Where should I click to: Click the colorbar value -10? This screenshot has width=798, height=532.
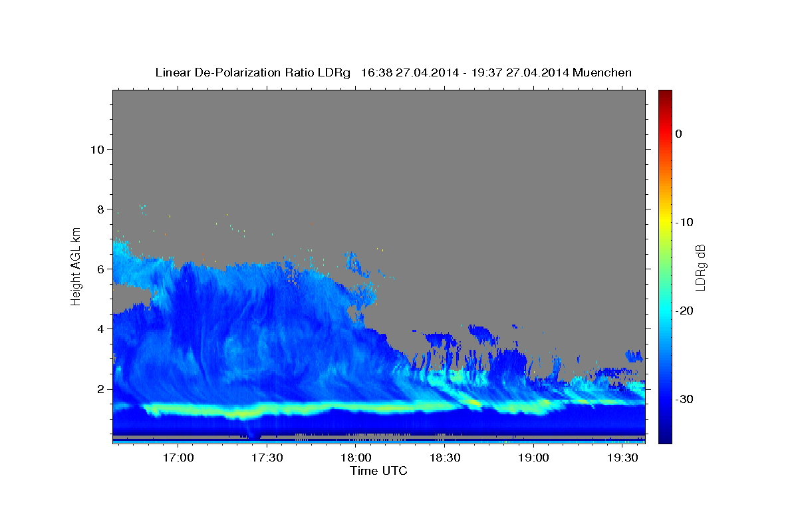point(685,222)
